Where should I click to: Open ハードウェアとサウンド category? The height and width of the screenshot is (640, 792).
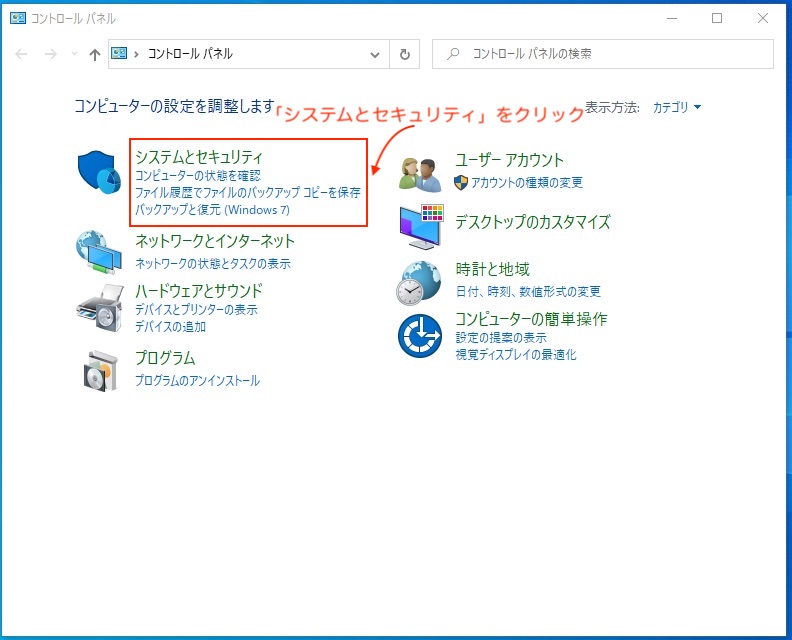point(199,290)
